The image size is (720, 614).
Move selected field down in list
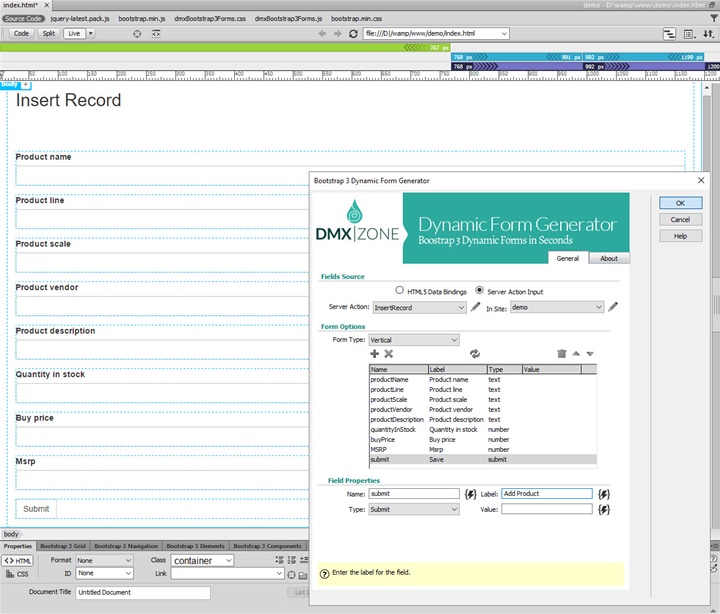pos(590,354)
